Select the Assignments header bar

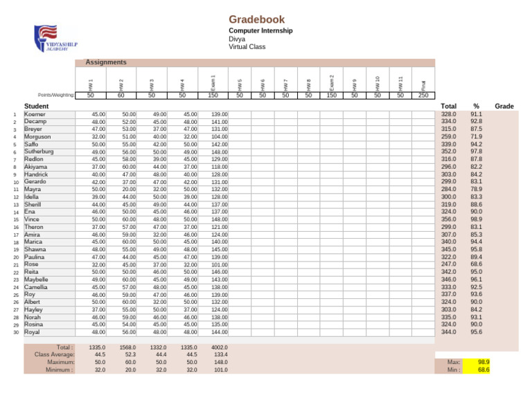click(255, 62)
